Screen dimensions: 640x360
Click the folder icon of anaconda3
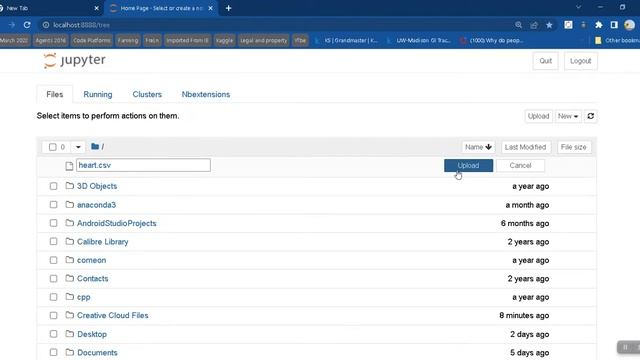(70, 204)
